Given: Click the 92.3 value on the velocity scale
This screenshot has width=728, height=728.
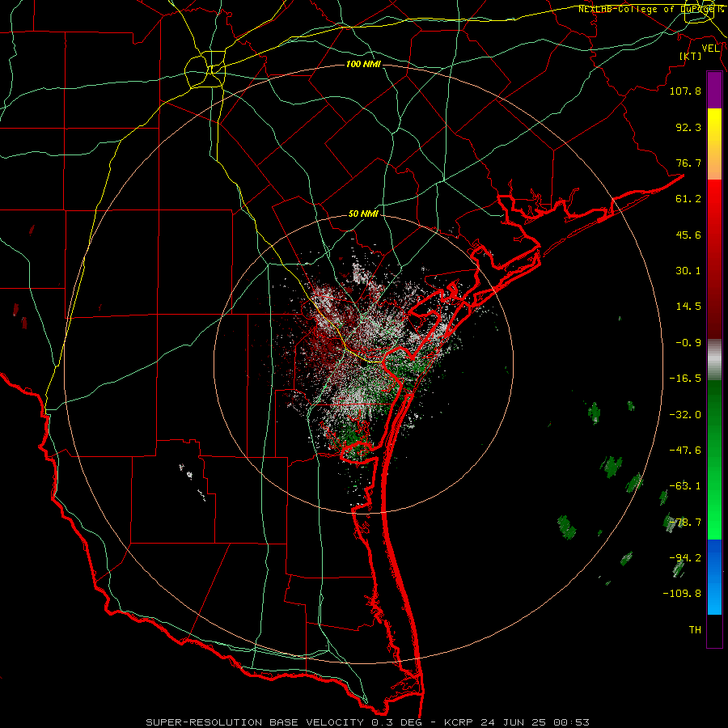Looking at the screenshot, I should click(688, 127).
